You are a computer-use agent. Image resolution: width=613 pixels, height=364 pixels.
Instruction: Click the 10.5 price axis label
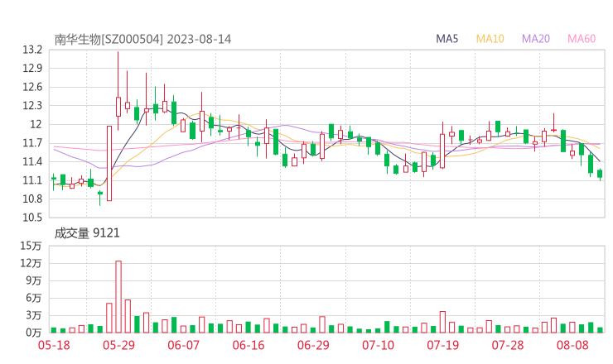[x=32, y=218]
